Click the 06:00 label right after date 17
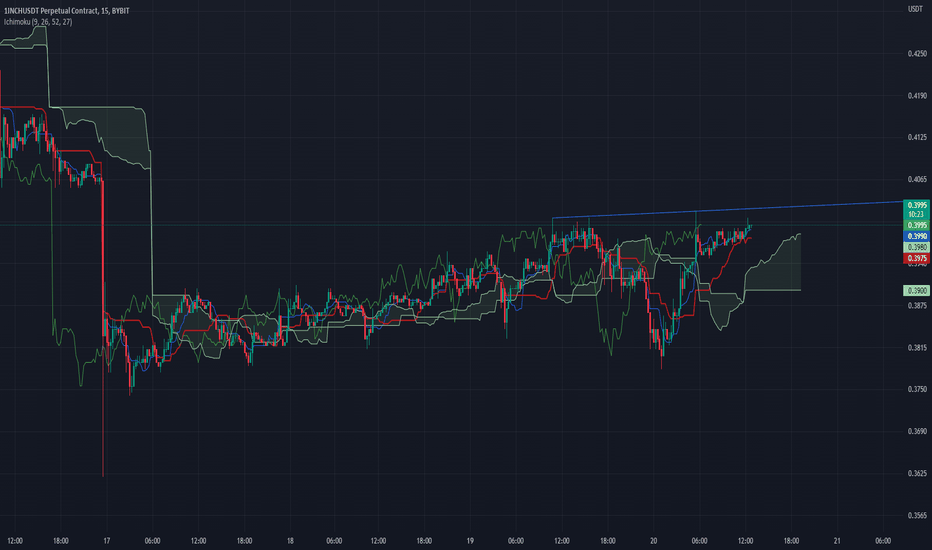The height and width of the screenshot is (550, 932). tap(152, 541)
